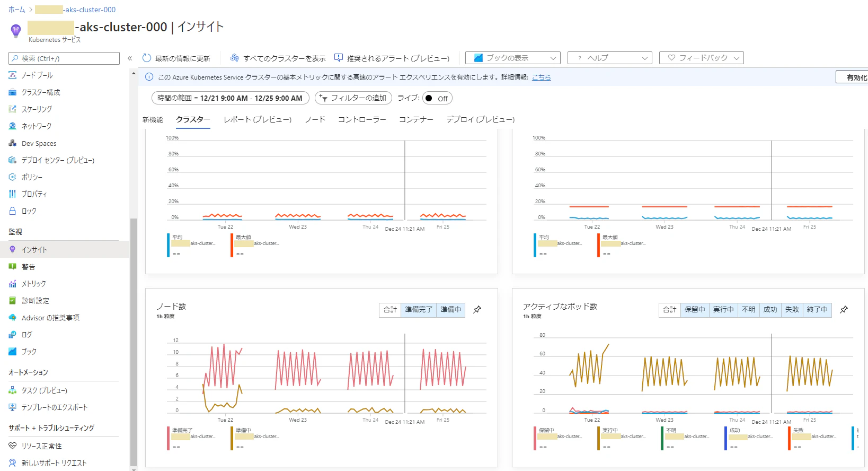The width and height of the screenshot is (868, 471).
Task: Toggle 合計 in アクティブなポッド数 chart
Action: (670, 310)
